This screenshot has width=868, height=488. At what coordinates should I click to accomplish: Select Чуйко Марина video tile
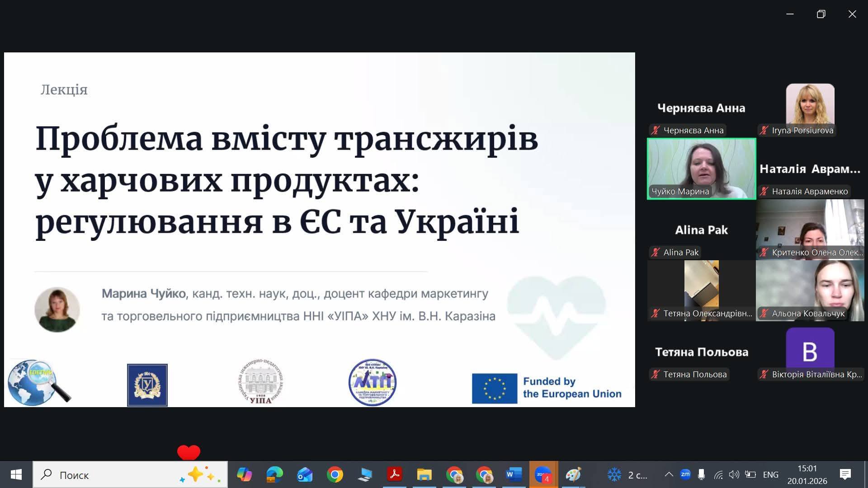701,169
